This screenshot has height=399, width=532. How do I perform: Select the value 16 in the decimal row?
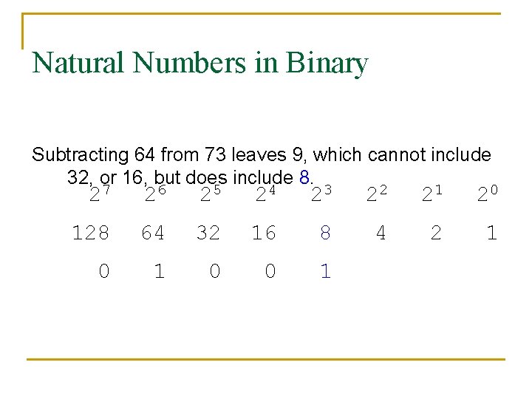click(x=264, y=233)
